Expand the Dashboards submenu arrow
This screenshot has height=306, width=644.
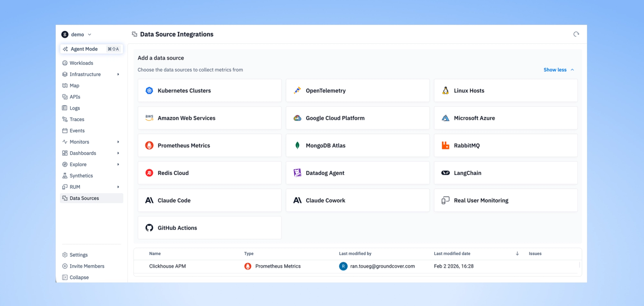point(118,153)
